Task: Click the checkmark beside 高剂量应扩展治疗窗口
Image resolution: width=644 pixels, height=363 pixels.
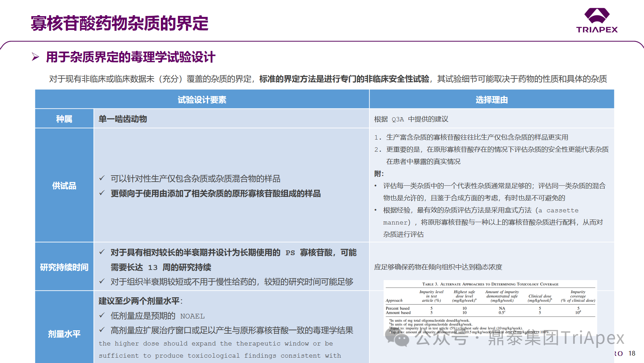Action: coord(102,330)
